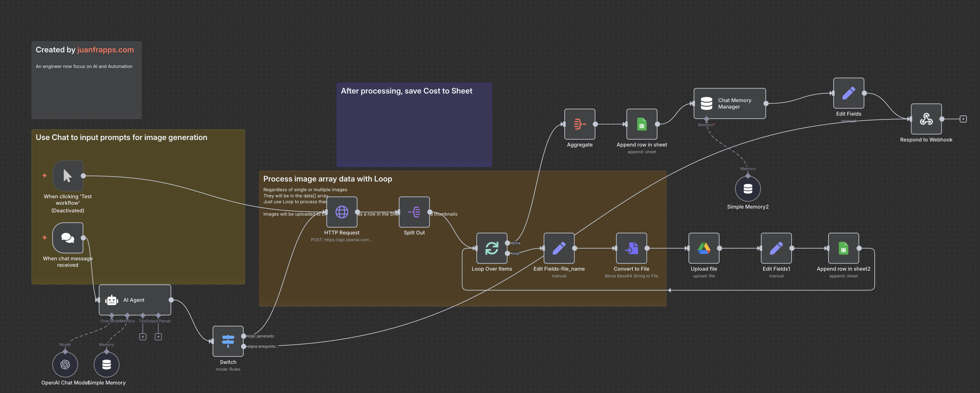Select the OpenAI Chat Model node
Screen dimensions: 980x393
pyautogui.click(x=65, y=364)
